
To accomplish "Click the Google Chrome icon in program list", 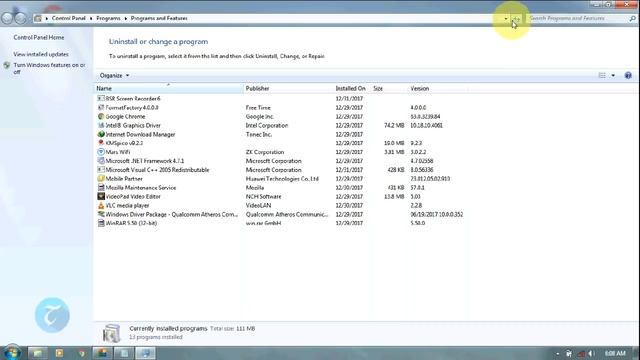I will 101,116.
